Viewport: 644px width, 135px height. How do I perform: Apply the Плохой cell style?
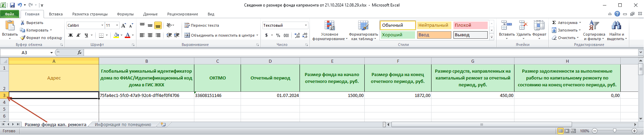pos(471,25)
